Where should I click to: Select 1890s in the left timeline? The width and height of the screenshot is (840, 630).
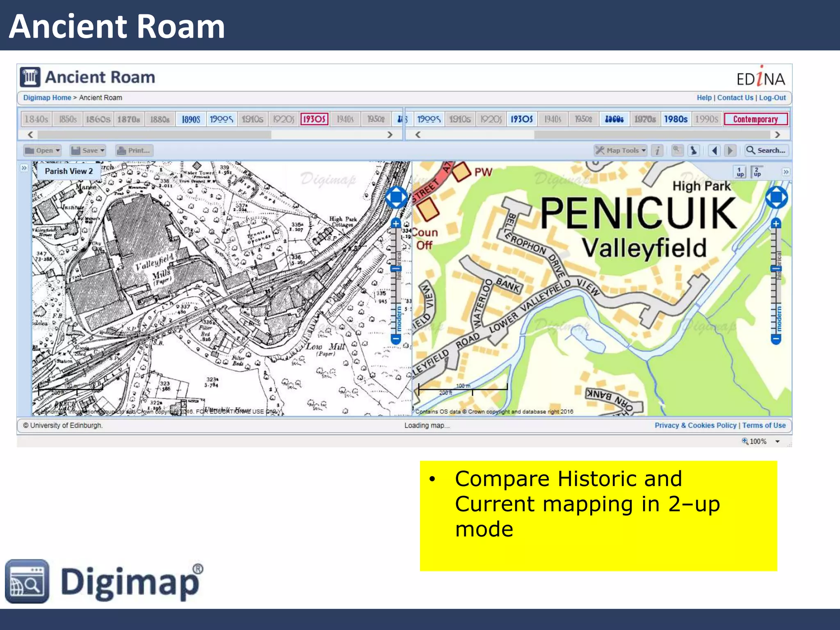pos(191,119)
